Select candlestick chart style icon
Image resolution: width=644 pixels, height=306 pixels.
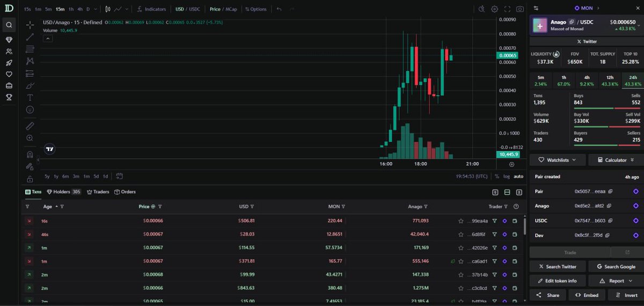108,9
